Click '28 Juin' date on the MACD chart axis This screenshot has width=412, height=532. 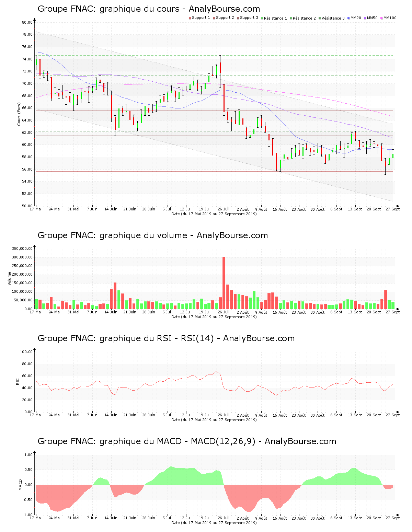point(148,518)
